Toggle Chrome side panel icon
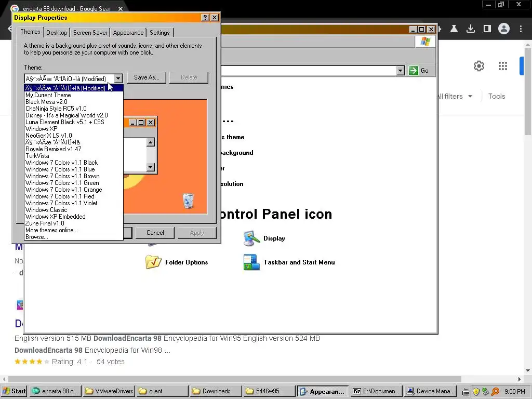Viewport: 532px width, 399px height. (x=487, y=29)
